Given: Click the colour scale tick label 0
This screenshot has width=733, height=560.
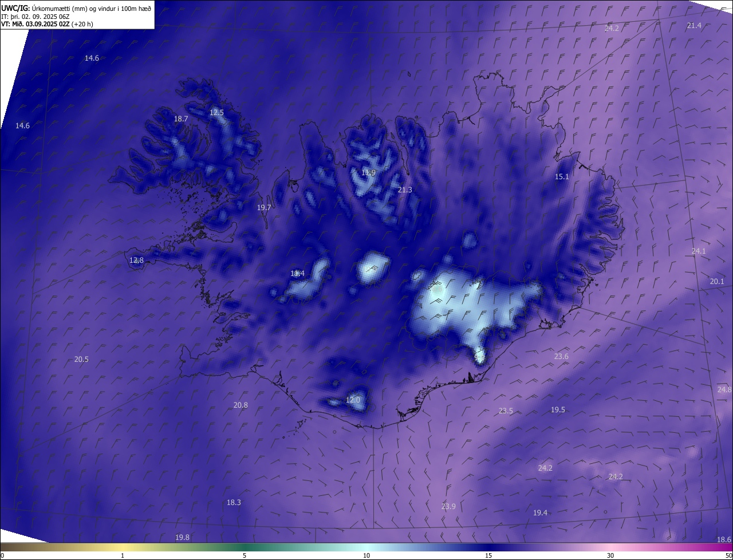Looking at the screenshot, I should [2, 556].
